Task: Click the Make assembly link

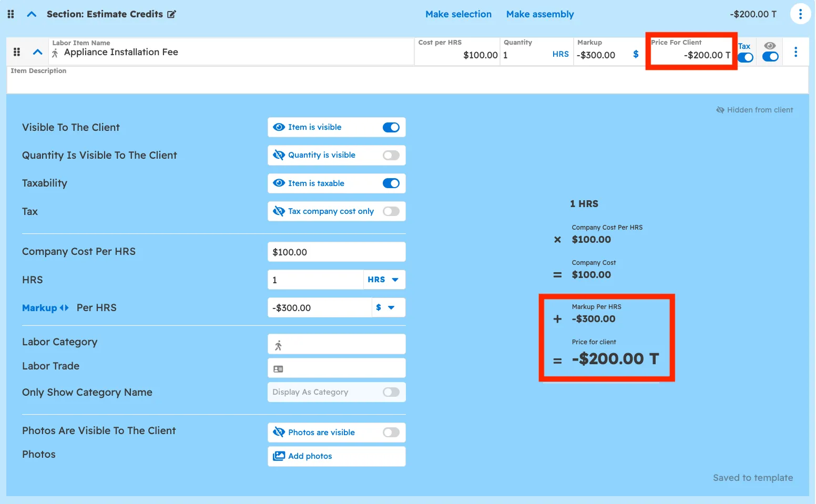Action: (x=539, y=14)
